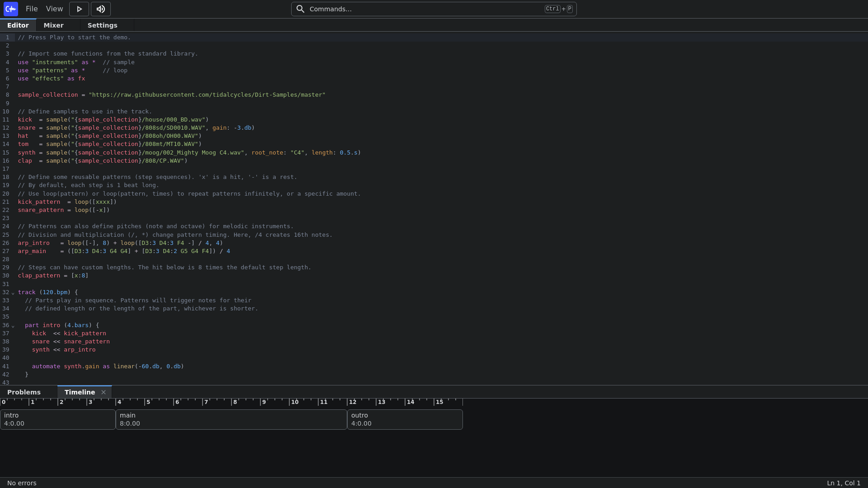Click 120.bpm in the track line
Image resolution: width=868 pixels, height=488 pixels.
click(55, 292)
